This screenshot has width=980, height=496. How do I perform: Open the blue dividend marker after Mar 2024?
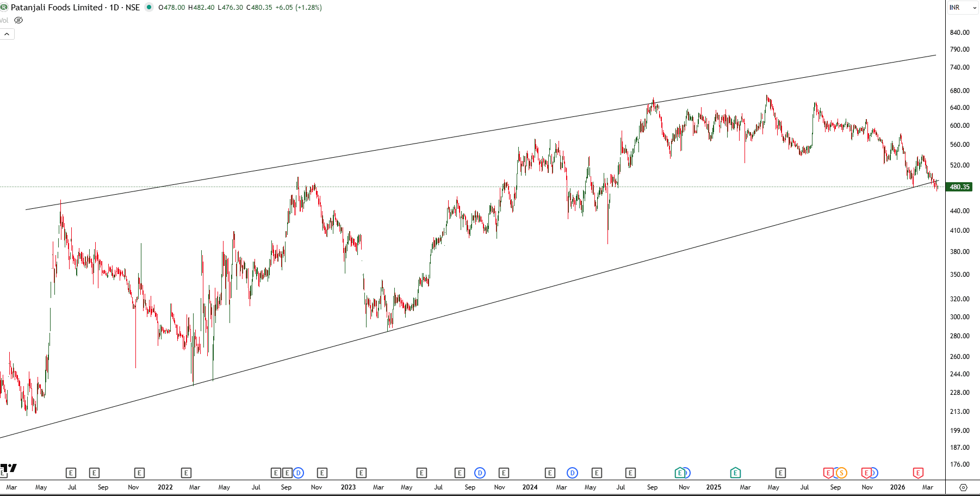click(572, 473)
